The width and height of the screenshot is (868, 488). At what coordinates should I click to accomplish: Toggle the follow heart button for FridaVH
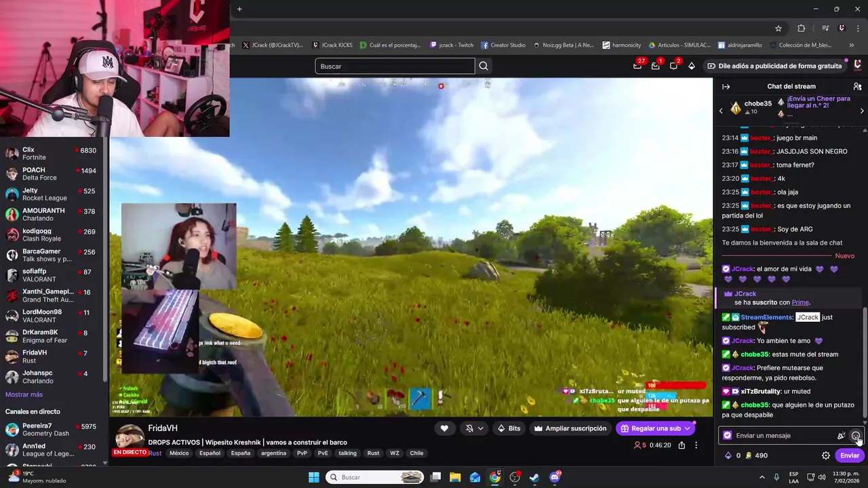point(444,428)
